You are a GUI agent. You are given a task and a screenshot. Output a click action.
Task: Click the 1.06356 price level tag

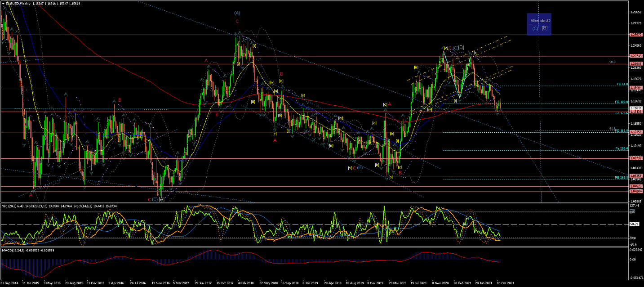pyautogui.click(x=635, y=175)
